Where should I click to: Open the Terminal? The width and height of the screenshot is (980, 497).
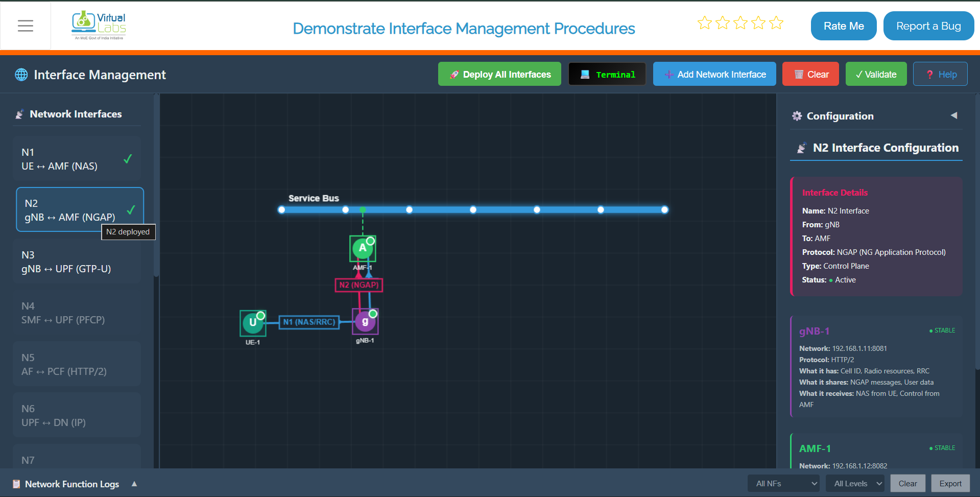(607, 74)
